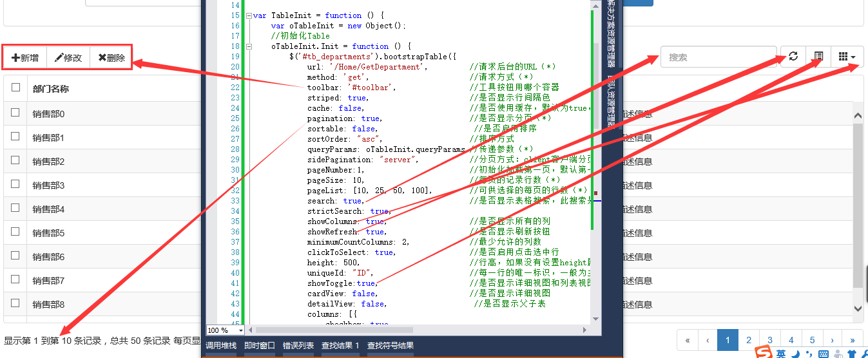Select the checkbox next to 销售部3
The image size is (868, 358).
15,185
